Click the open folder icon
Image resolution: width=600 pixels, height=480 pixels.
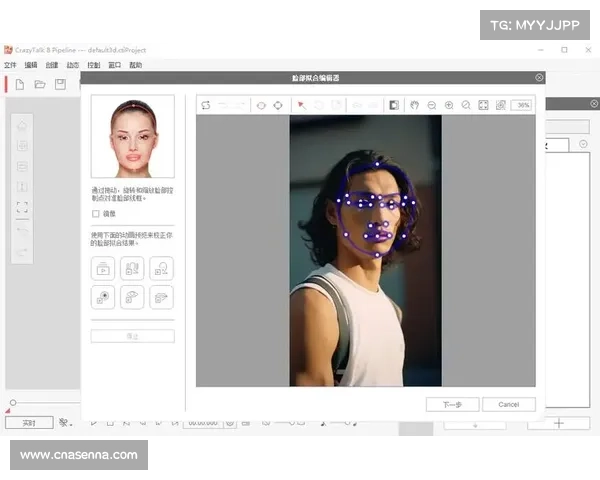(x=40, y=85)
